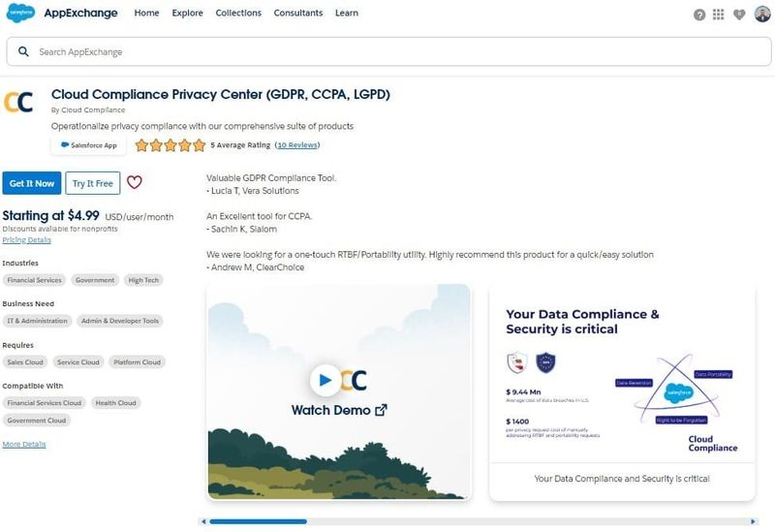Screen dimensions: 775x532
Task: Click carousel left arrow
Action: tap(203, 521)
